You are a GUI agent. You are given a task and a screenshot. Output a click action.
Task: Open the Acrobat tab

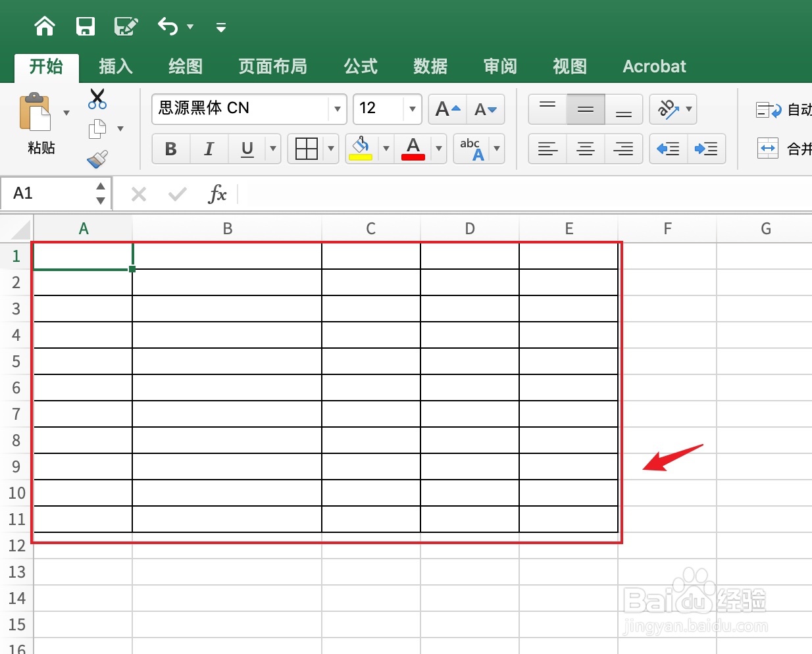click(654, 66)
